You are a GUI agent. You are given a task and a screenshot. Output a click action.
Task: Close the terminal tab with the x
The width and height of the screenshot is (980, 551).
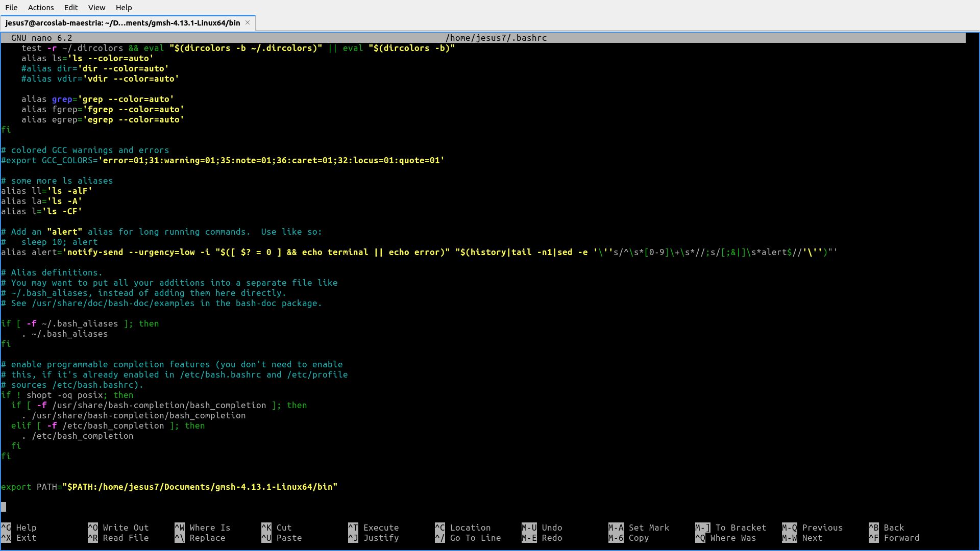coord(248,22)
